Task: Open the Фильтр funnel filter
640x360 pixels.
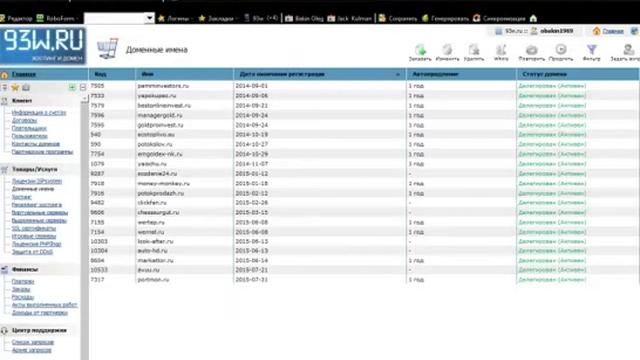Action: pyautogui.click(x=591, y=52)
